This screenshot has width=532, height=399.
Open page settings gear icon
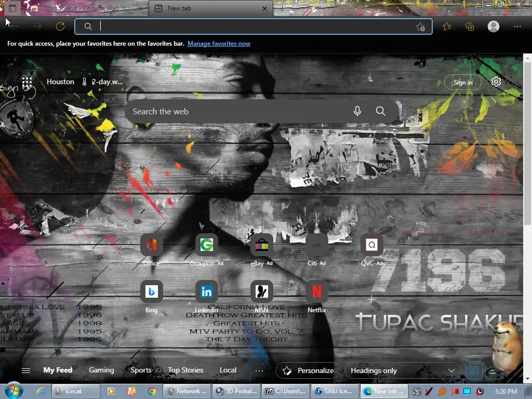pyautogui.click(x=496, y=82)
